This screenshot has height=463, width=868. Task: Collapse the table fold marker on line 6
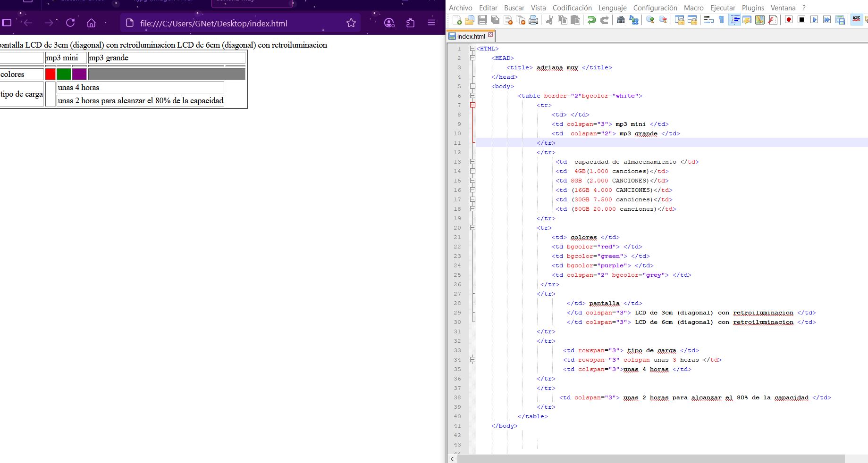tap(472, 96)
